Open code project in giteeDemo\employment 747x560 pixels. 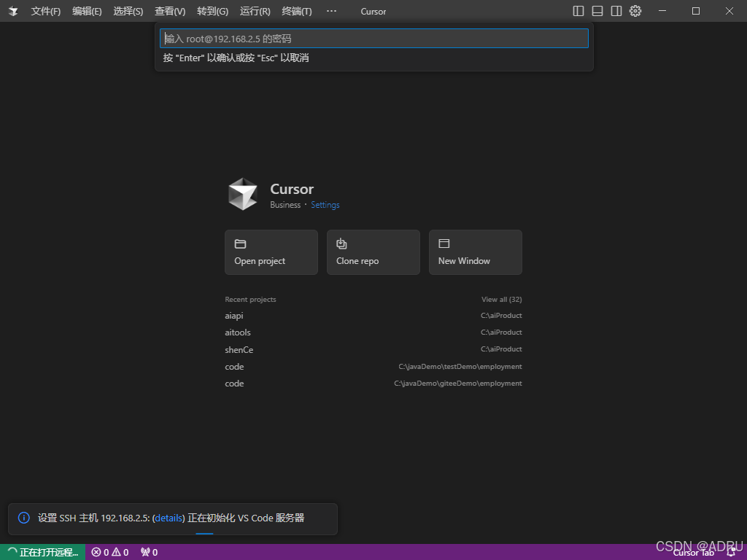(x=373, y=384)
